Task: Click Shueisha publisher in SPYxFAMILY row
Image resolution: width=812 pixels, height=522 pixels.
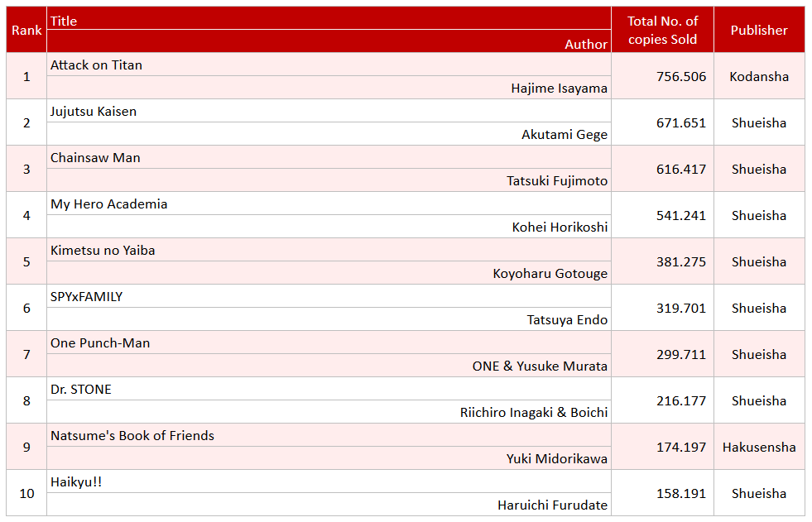Action: 759,308
